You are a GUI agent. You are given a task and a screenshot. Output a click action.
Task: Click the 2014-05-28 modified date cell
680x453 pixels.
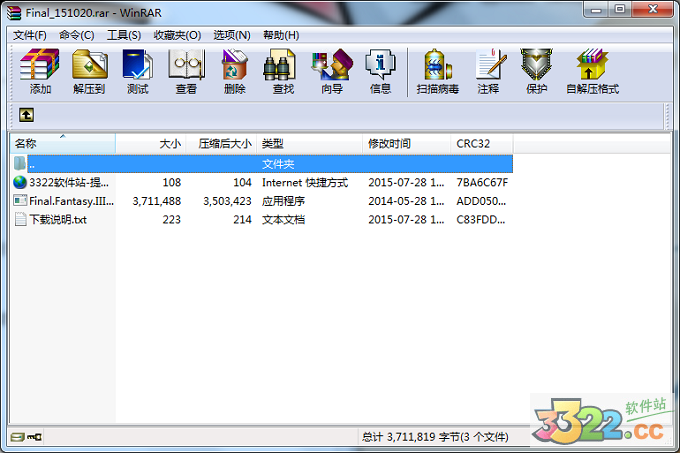(x=406, y=201)
